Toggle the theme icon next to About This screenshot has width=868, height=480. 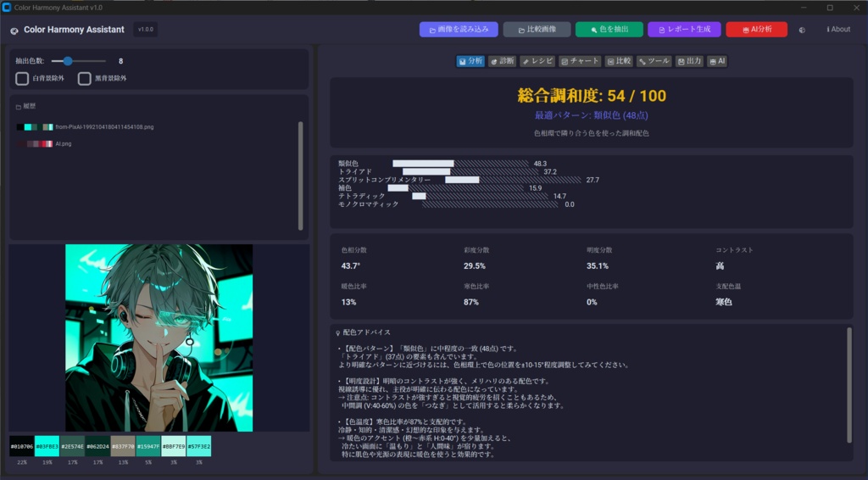click(802, 30)
